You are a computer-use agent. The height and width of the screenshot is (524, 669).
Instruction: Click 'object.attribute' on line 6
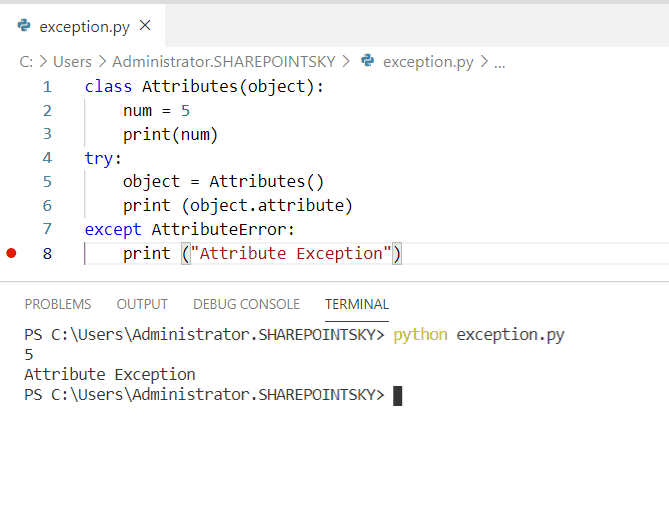pos(267,206)
